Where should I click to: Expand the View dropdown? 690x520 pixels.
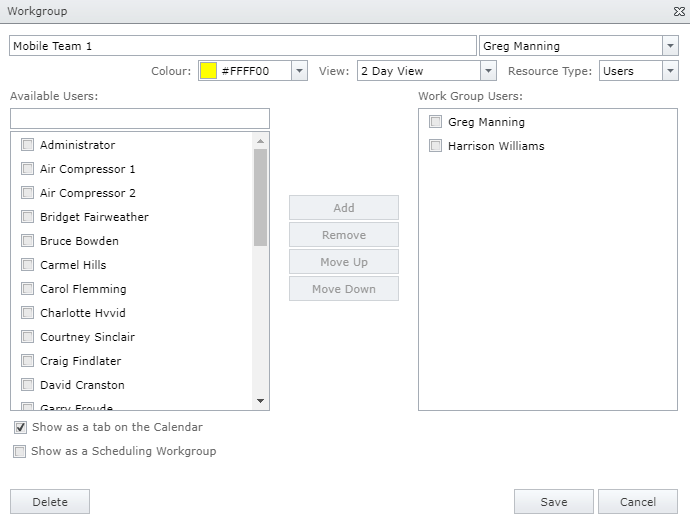tap(488, 71)
